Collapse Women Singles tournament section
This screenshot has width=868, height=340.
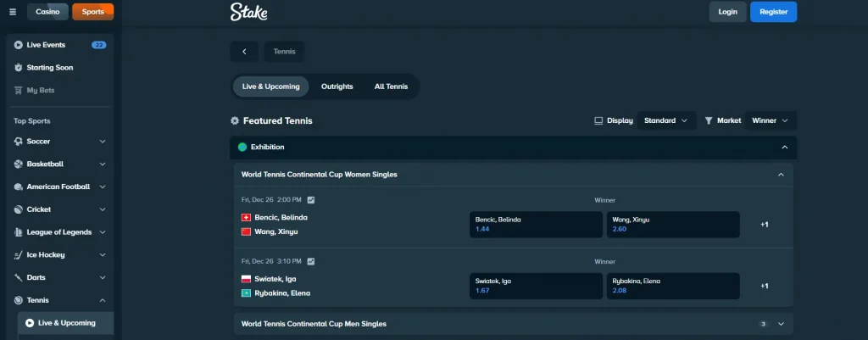tap(781, 175)
